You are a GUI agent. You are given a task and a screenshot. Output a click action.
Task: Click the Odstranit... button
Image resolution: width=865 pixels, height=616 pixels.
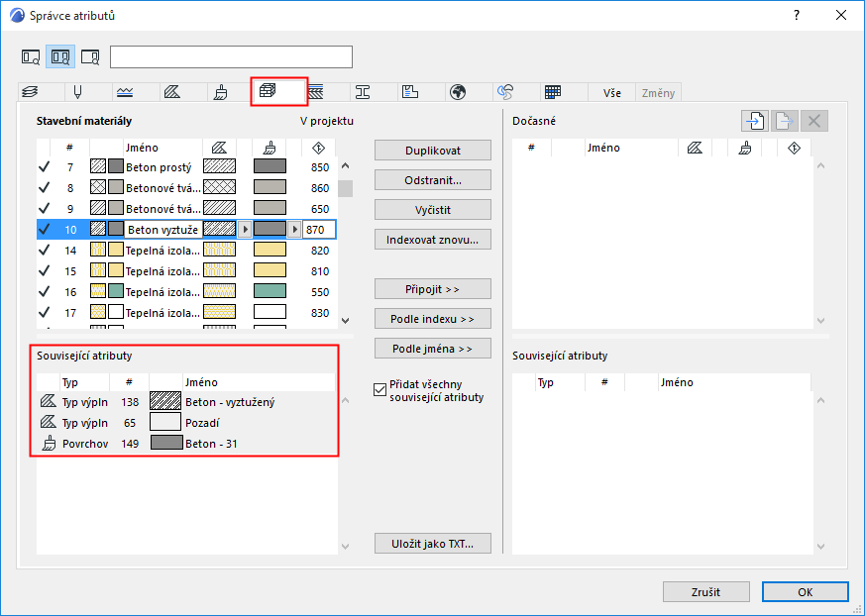pyautogui.click(x=432, y=180)
